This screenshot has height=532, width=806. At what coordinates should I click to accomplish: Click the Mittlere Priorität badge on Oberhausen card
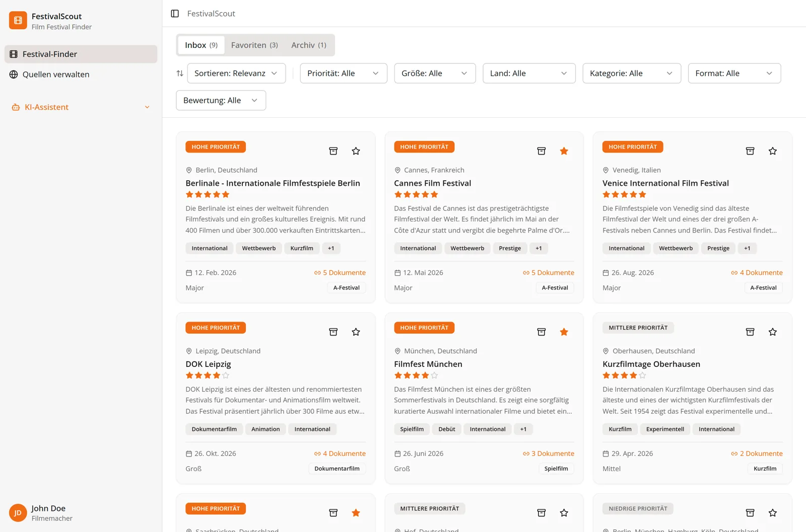tap(638, 328)
